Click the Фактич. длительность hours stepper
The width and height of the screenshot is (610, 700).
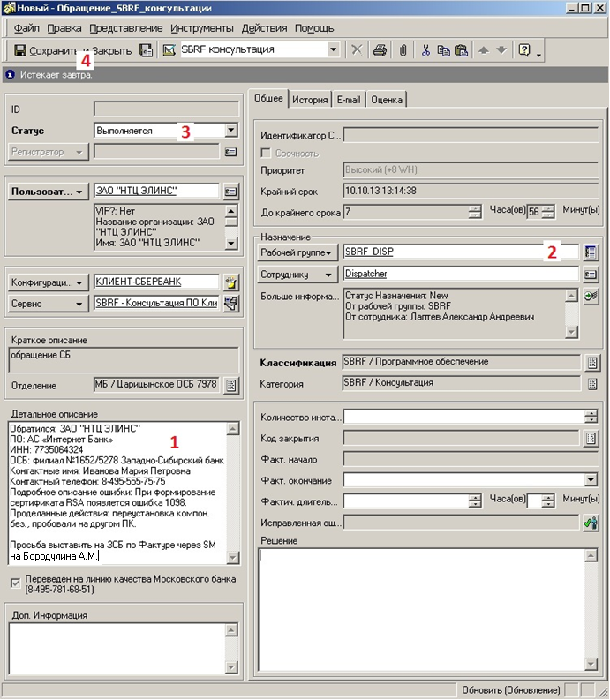tap(475, 501)
